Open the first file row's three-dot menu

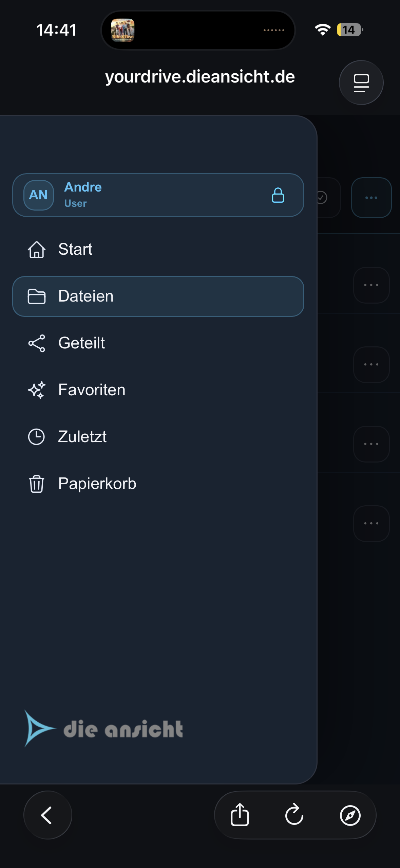point(371,285)
